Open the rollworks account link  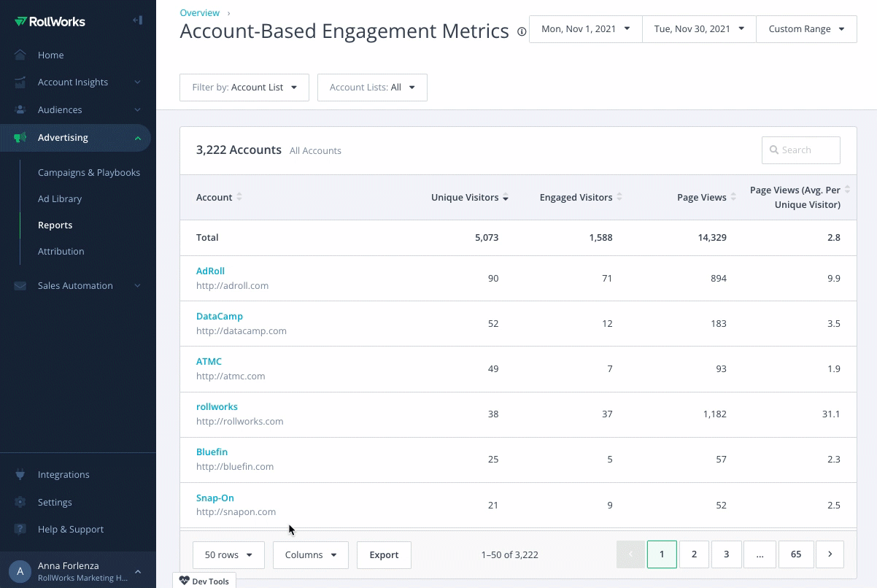(x=217, y=407)
